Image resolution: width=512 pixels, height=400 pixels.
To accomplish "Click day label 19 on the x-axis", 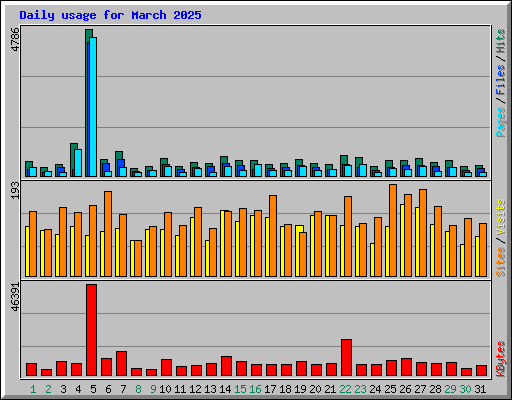I will [300, 389].
